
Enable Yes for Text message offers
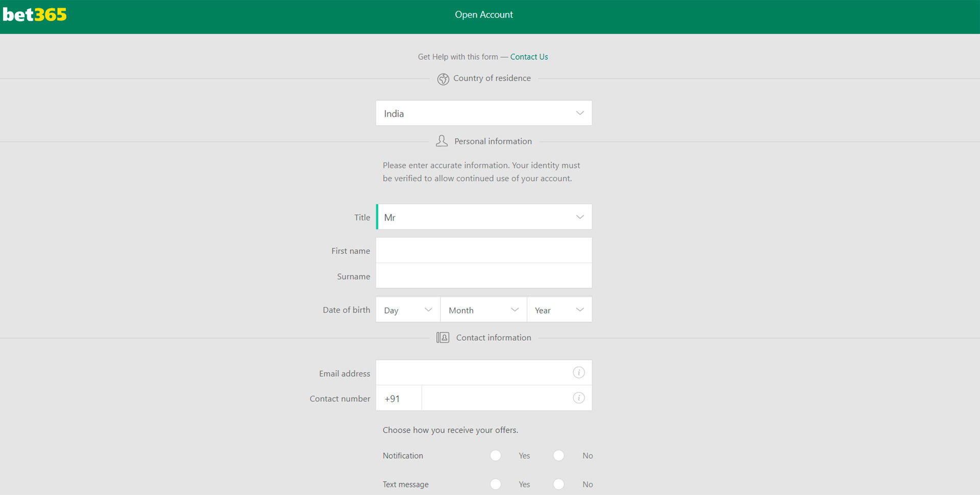point(495,484)
